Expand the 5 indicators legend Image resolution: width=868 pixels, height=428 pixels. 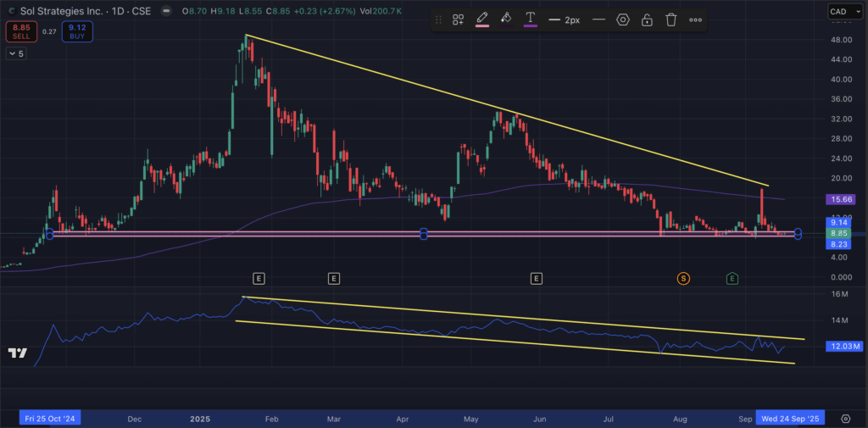point(15,53)
